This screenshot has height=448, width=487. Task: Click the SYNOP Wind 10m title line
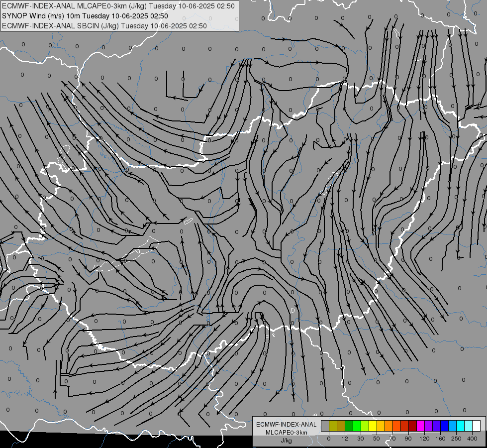pyautogui.click(x=85, y=16)
